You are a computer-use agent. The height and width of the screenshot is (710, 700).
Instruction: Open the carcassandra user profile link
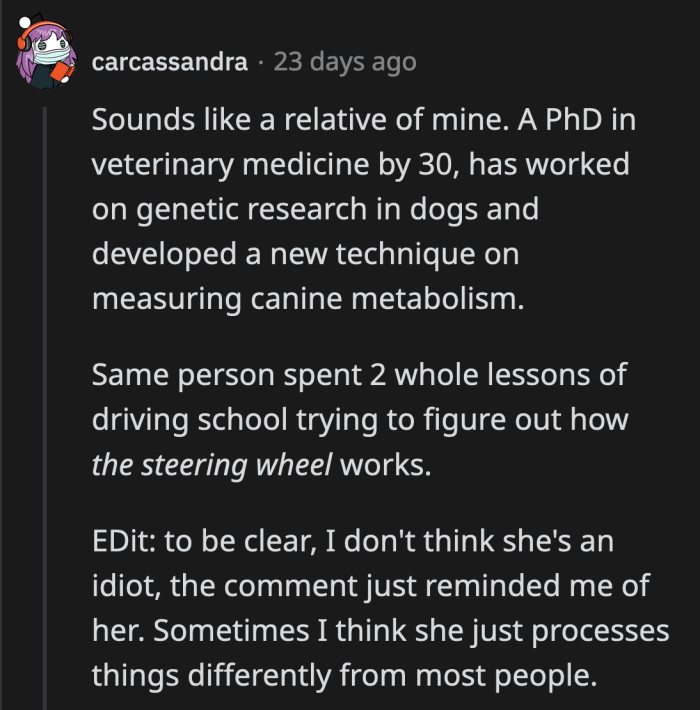(169, 62)
